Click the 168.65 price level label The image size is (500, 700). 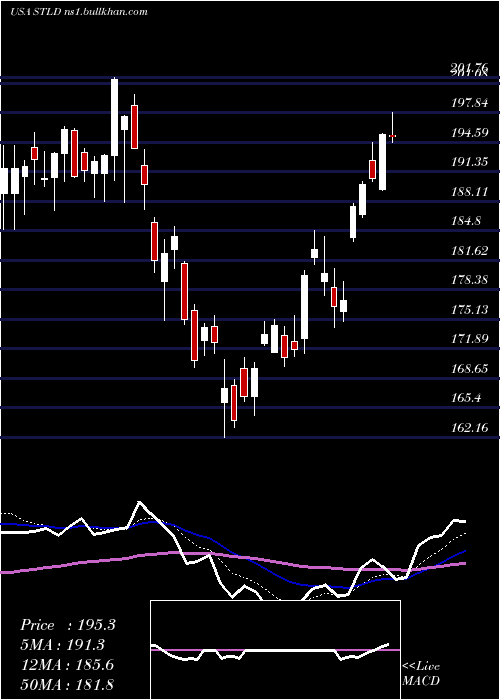tap(469, 369)
